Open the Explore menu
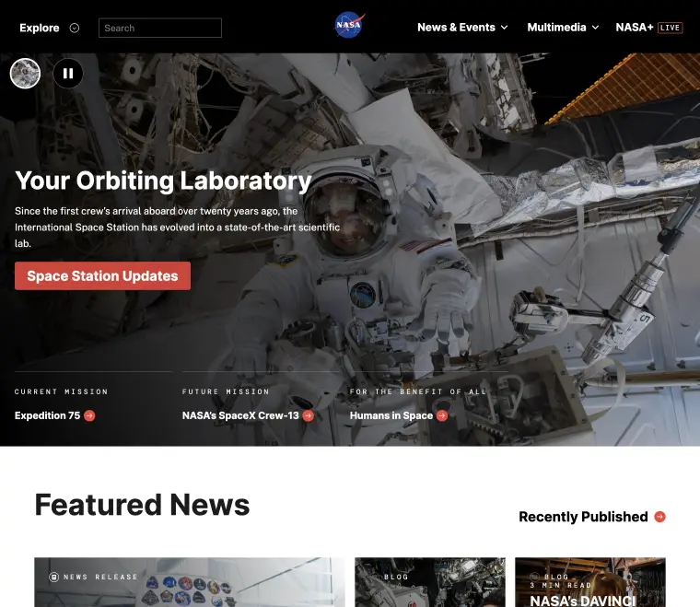 click(x=40, y=28)
